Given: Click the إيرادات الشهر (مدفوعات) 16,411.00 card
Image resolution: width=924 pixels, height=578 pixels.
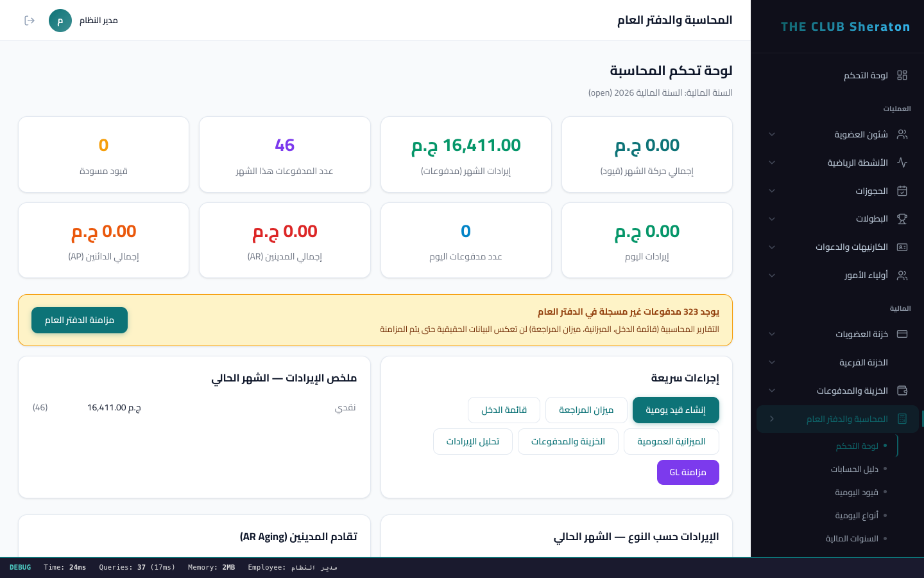Looking at the screenshot, I should (466, 154).
